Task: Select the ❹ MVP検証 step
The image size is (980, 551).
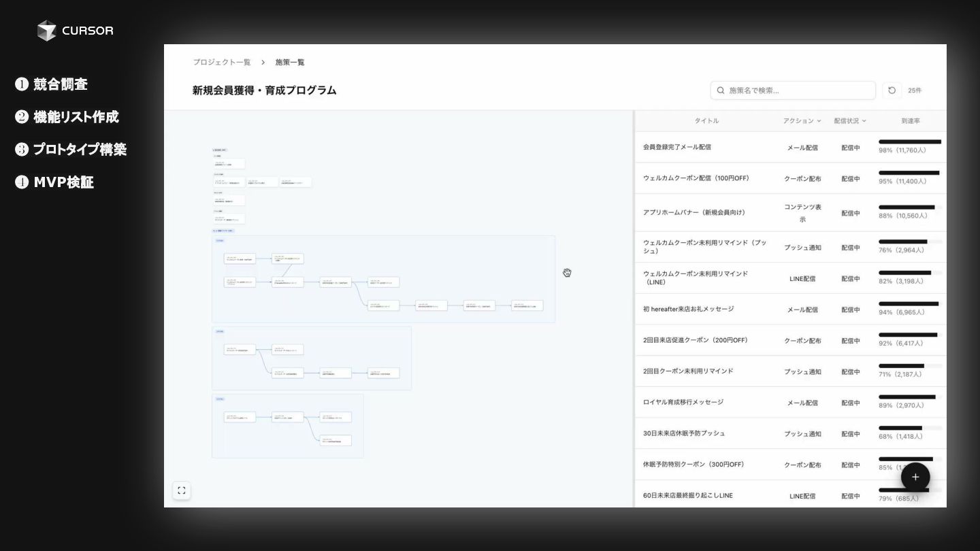Action: click(x=54, y=182)
